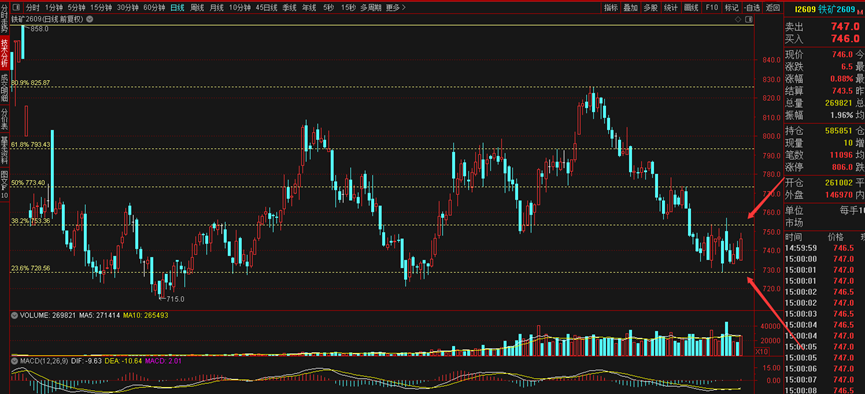Screen dimensions: 865x394
Task: Select the 60分钟 period tab
Action: pyautogui.click(x=154, y=8)
